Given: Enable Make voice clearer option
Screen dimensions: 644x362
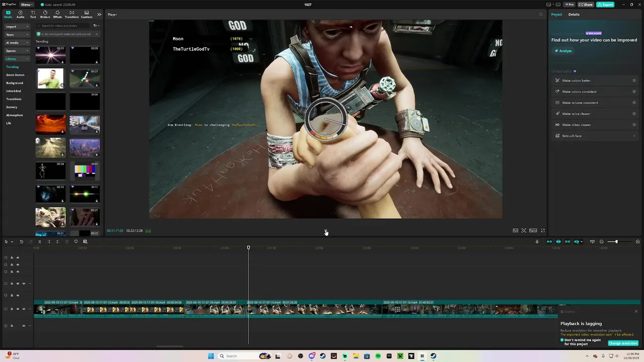Looking at the screenshot, I should (x=634, y=114).
